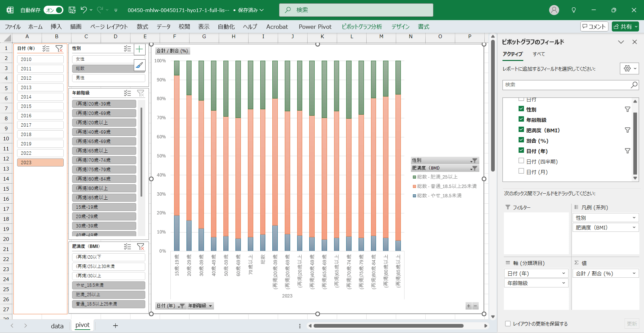Expand 合計 / 割合 (%) value field dropdown
644x333 pixels.
[634, 273]
